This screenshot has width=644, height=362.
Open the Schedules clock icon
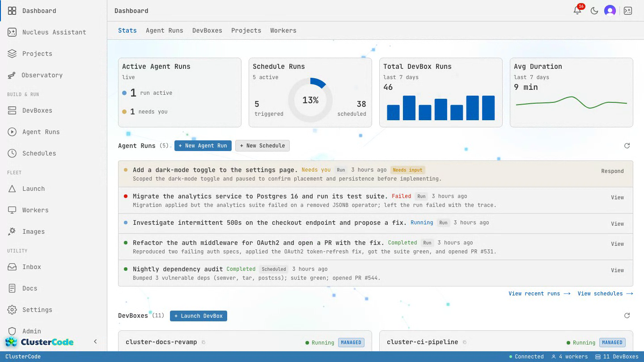12,153
